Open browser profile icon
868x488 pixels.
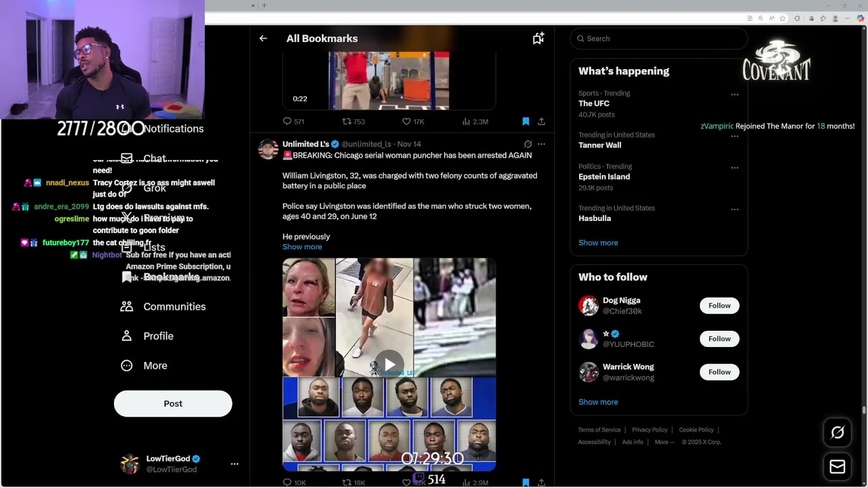click(x=835, y=18)
